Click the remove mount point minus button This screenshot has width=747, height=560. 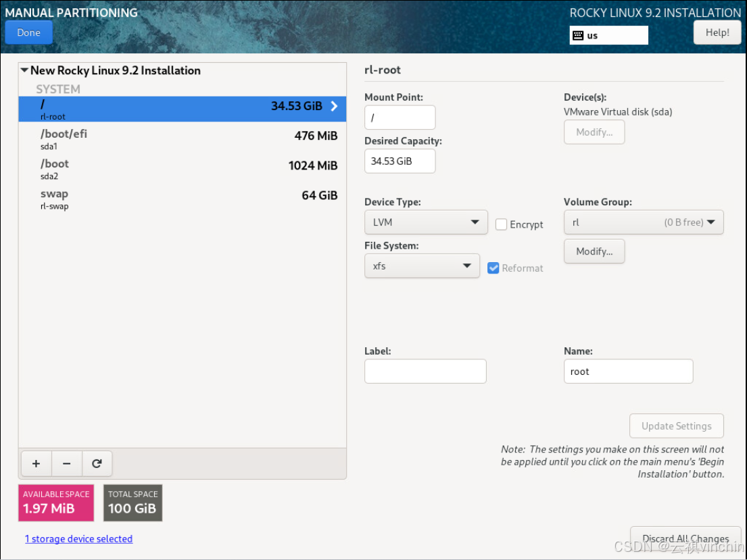click(x=67, y=463)
